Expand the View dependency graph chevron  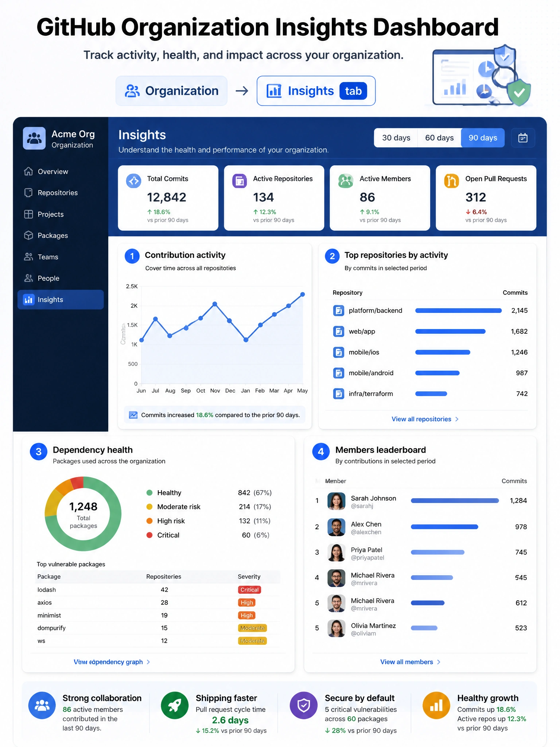(148, 662)
